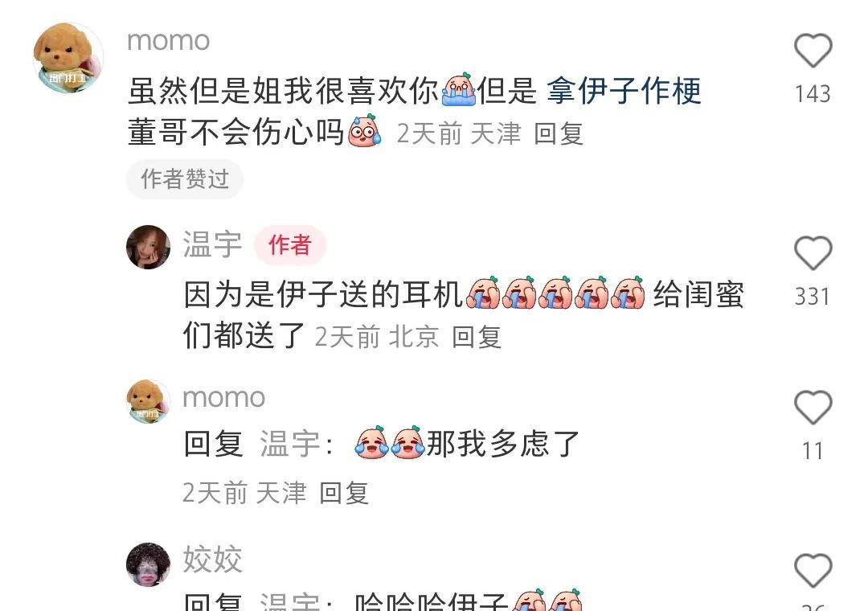The height and width of the screenshot is (611, 868).
Task: Tap the 143 like count number
Action: tap(813, 93)
